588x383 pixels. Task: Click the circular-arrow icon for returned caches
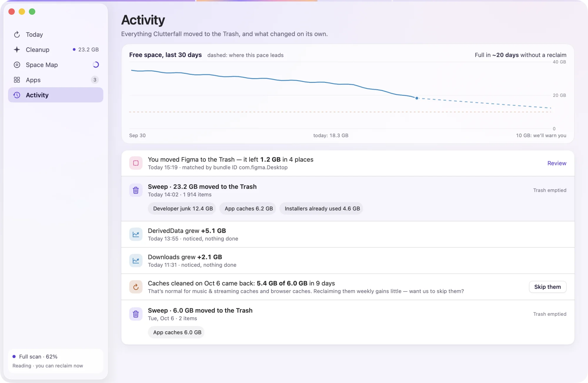point(136,287)
